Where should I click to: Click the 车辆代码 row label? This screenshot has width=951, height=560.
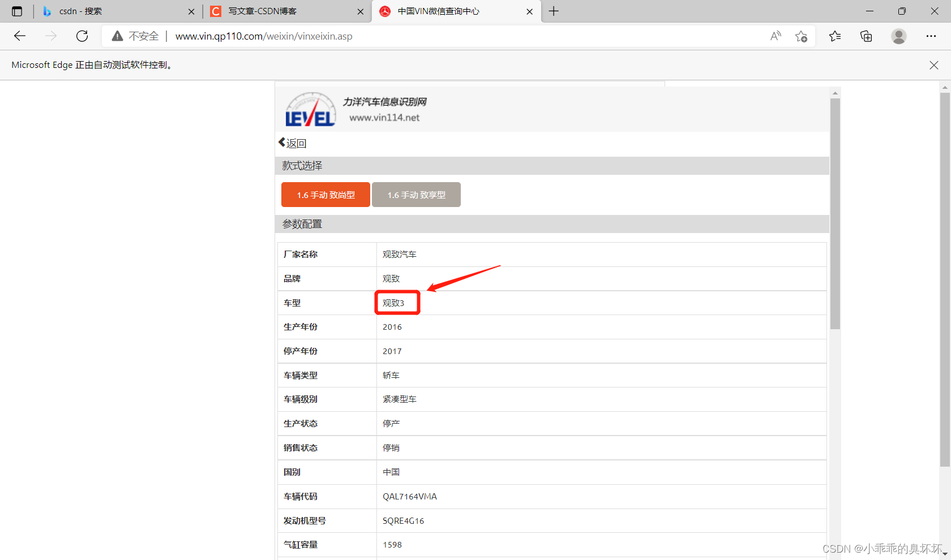click(x=301, y=497)
